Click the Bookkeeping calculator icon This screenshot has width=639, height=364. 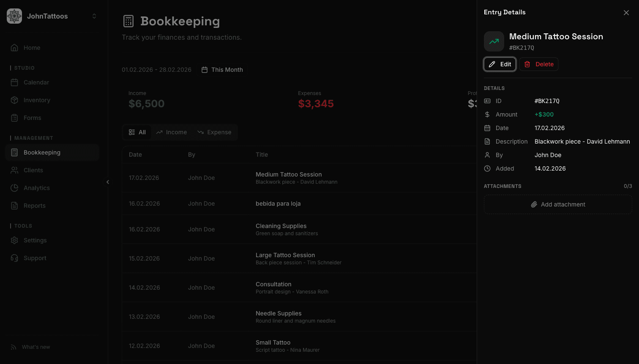[15, 152]
